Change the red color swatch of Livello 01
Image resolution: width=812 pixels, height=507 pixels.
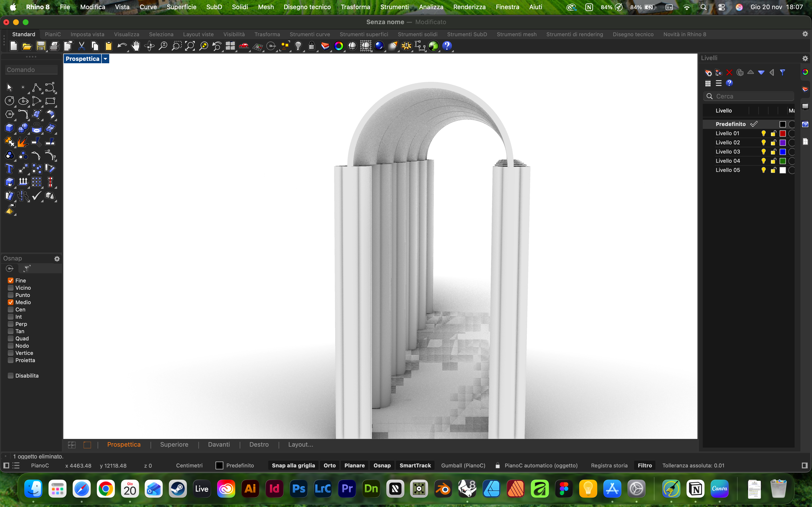783,133
